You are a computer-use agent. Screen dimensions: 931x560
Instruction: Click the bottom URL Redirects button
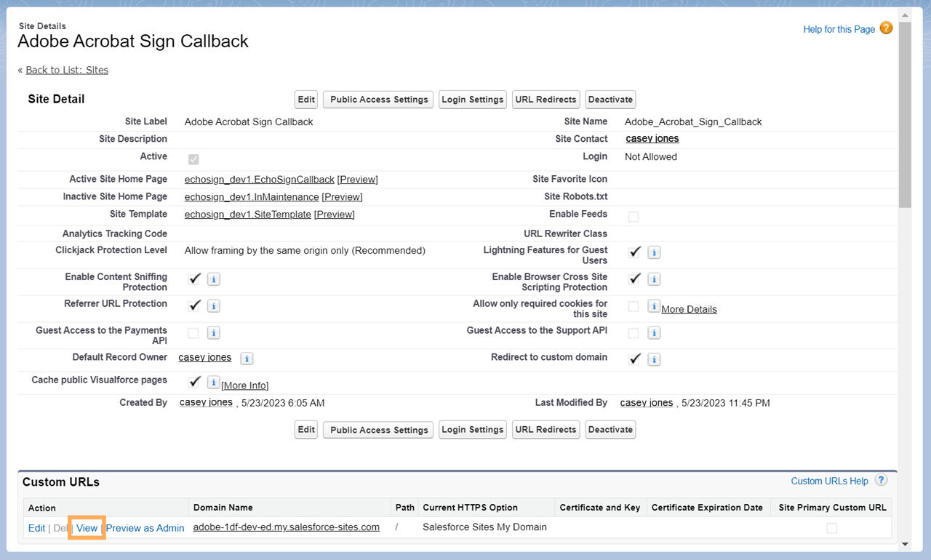546,430
